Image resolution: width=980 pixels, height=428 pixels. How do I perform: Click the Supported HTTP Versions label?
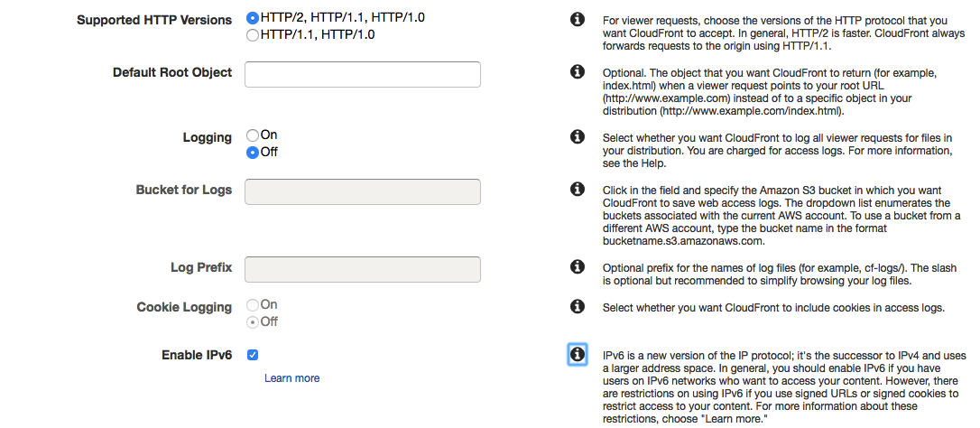pos(154,20)
